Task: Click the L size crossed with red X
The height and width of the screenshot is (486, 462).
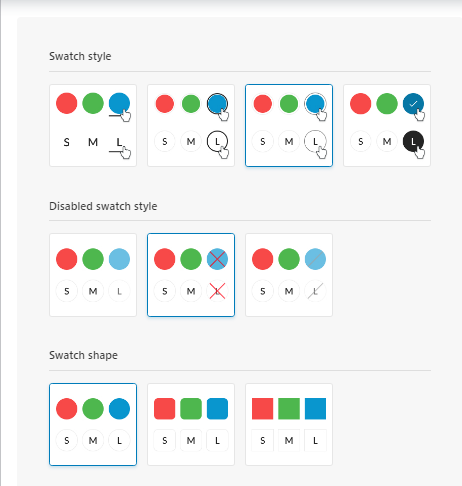Action: 217,291
